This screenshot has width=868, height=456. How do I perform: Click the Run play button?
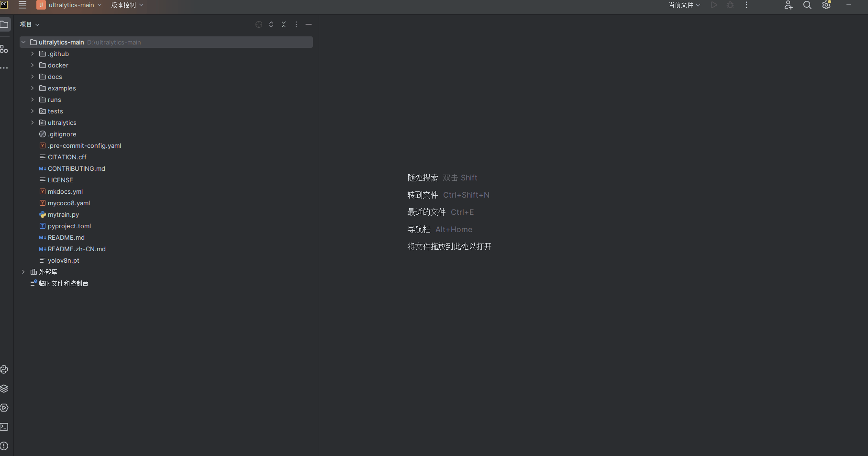(x=714, y=5)
